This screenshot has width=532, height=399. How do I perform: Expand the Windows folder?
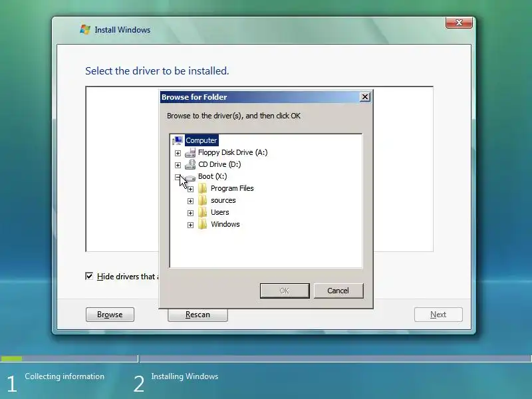pos(190,225)
